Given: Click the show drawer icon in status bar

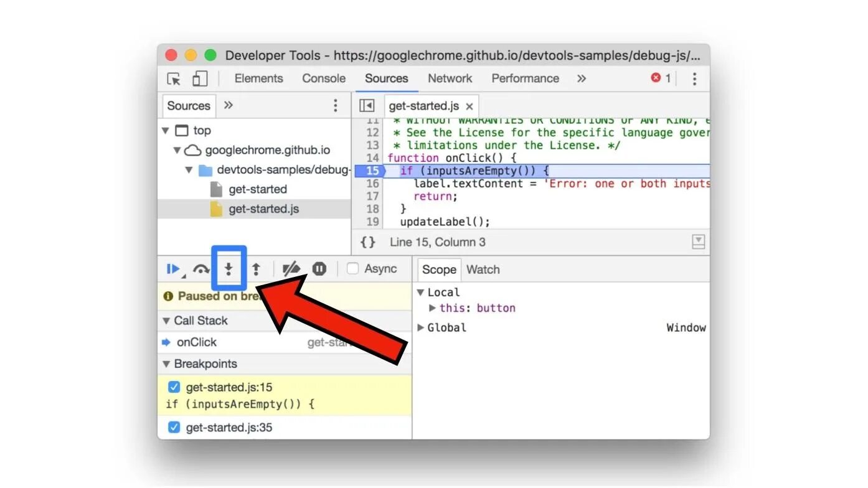Looking at the screenshot, I should pos(699,242).
